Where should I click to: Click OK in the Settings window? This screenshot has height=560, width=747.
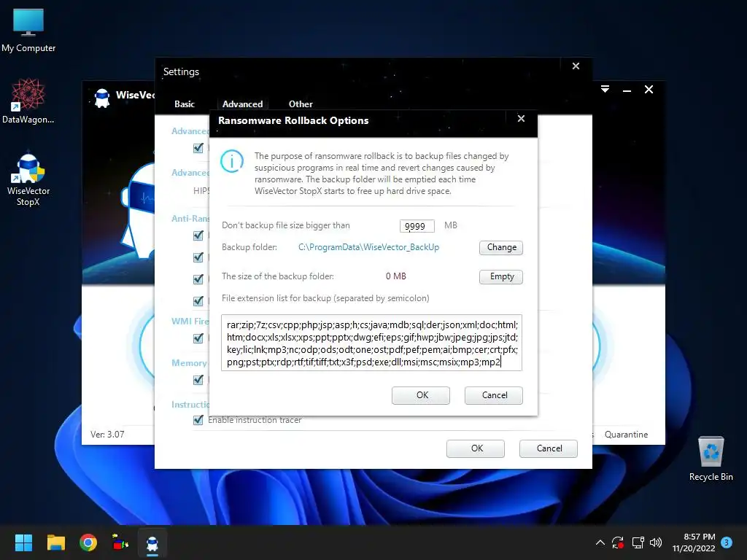pyautogui.click(x=476, y=448)
